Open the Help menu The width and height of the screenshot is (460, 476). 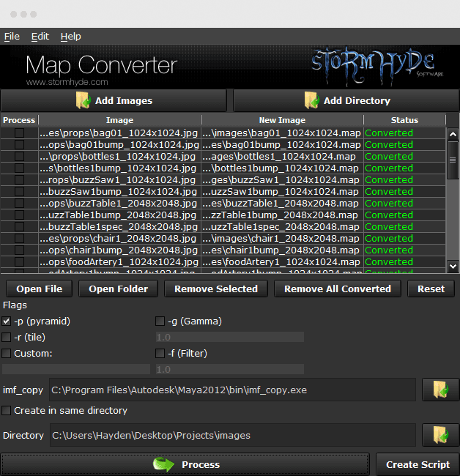coord(71,37)
